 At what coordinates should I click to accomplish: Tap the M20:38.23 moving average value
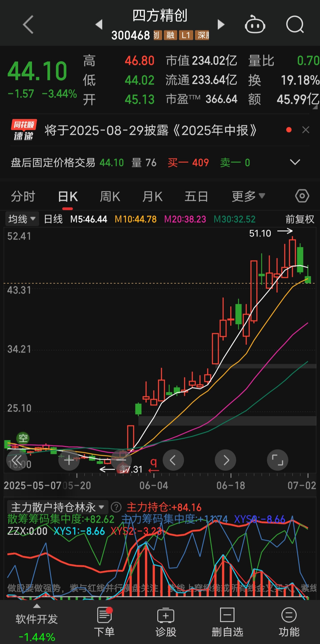click(x=185, y=219)
